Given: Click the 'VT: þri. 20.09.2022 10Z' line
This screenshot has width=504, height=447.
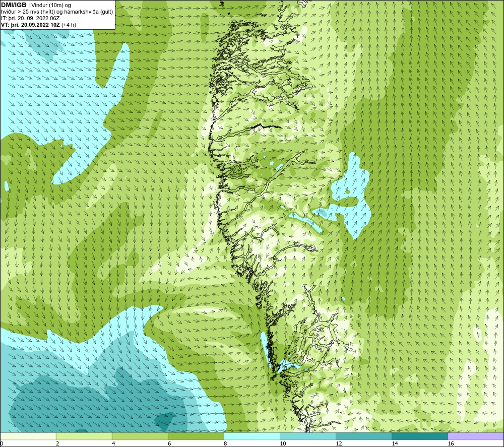Looking at the screenshot, I should click(39, 24).
